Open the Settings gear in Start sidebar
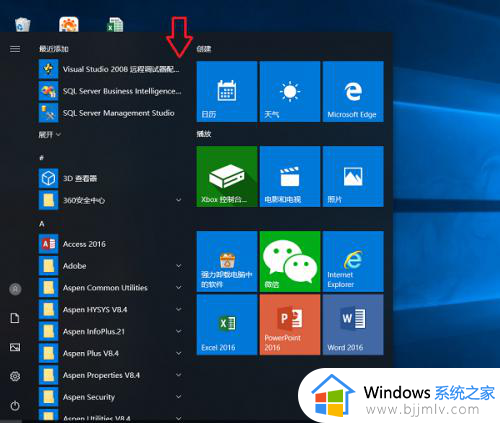The width and height of the screenshot is (500, 423). pyautogui.click(x=15, y=376)
